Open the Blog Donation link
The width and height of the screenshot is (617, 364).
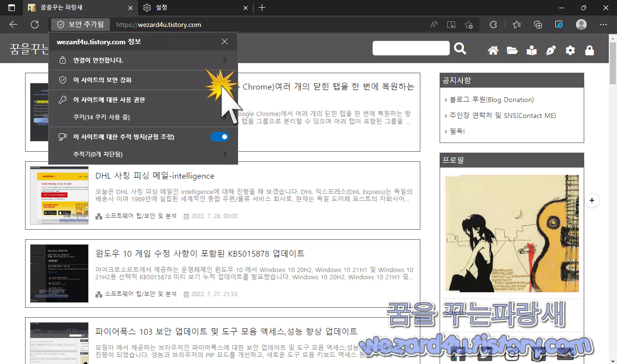point(490,100)
